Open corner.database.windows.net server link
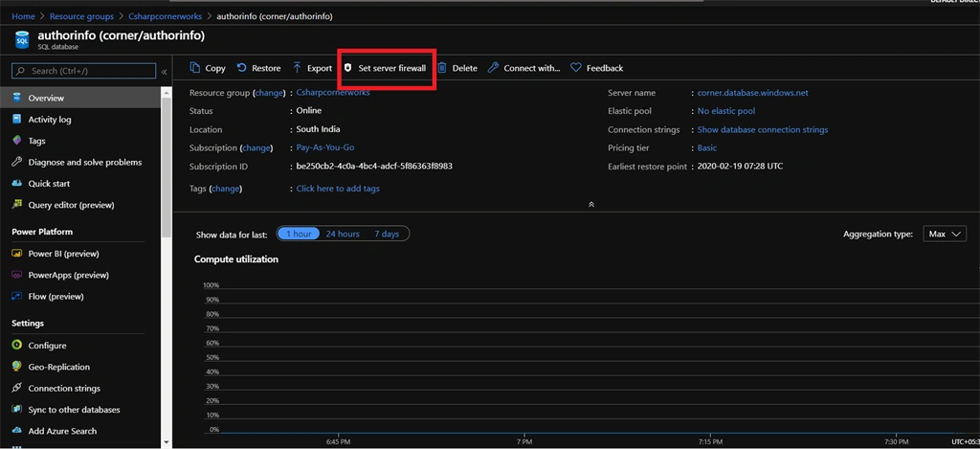The image size is (980, 449). coord(752,93)
